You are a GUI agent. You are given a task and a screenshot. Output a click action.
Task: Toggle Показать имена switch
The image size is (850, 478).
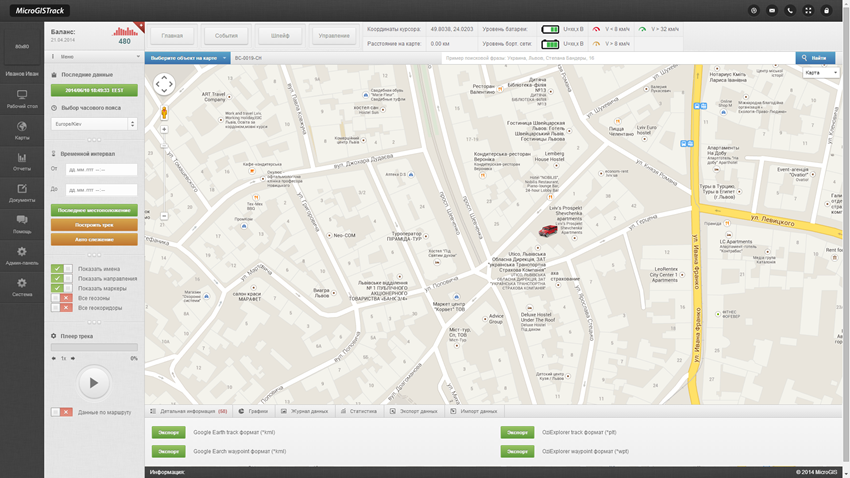pos(61,269)
